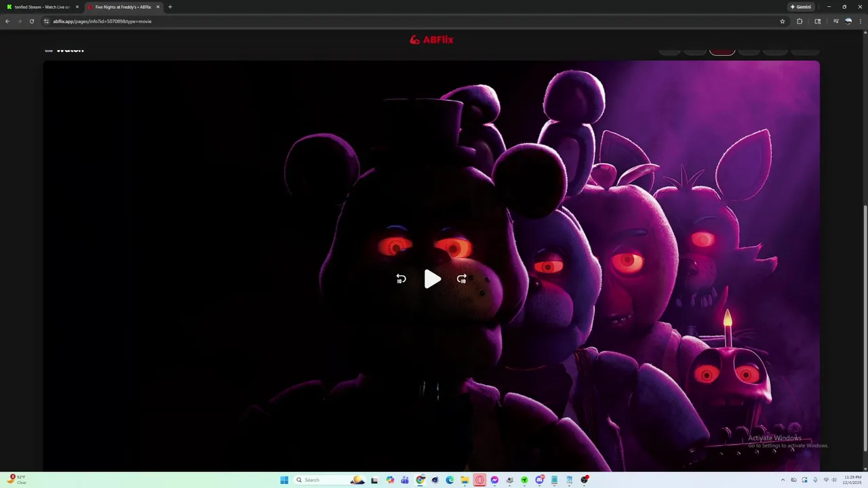868x488 pixels.
Task: Rewind the video 10 seconds
Action: click(401, 279)
